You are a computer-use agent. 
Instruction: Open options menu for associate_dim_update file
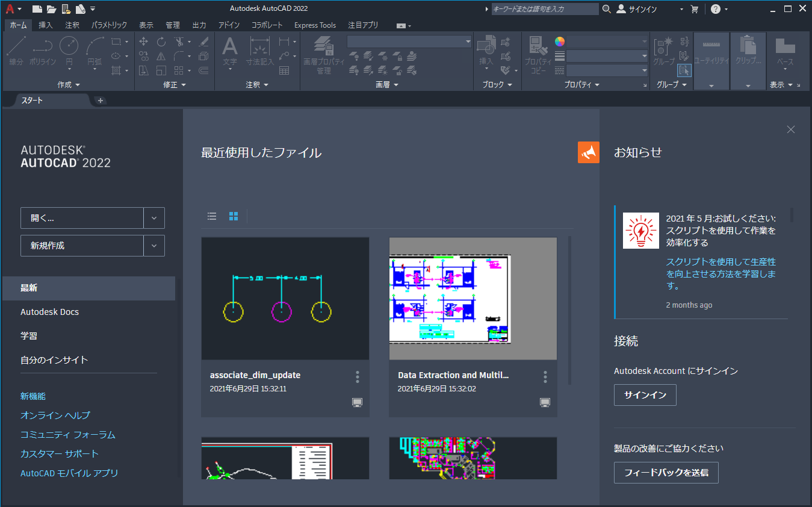pos(358,377)
